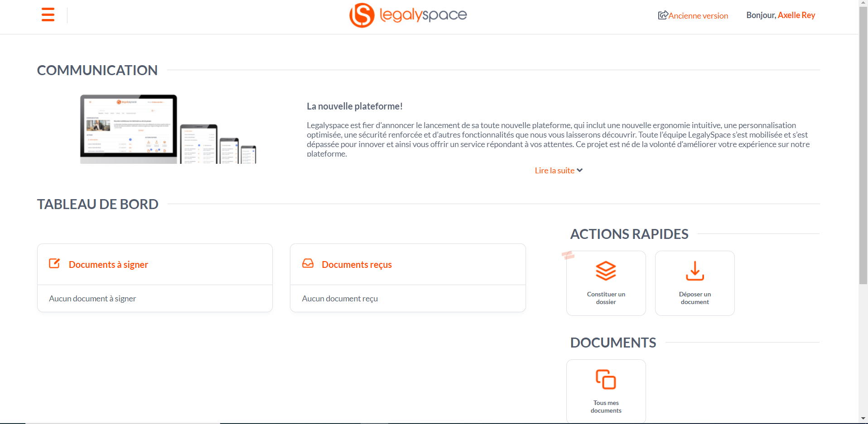This screenshot has width=868, height=424.
Task: Click the ACTIONS RAPIDES heading
Action: coord(629,234)
